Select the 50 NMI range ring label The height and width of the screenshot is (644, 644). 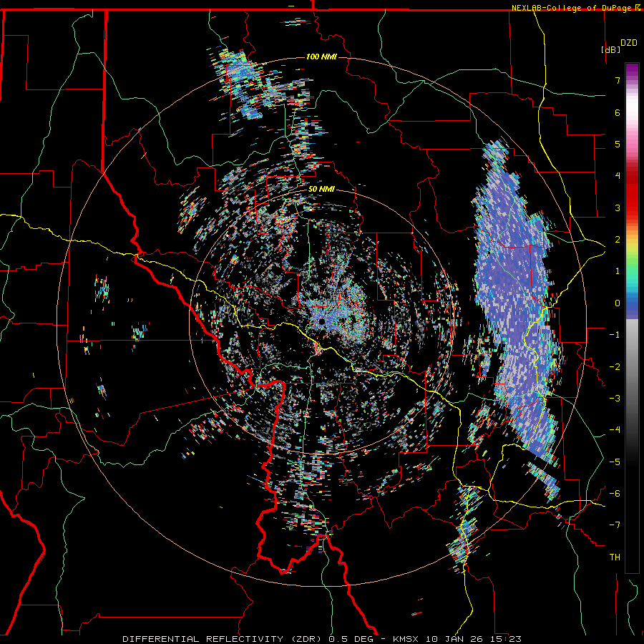tap(321, 190)
